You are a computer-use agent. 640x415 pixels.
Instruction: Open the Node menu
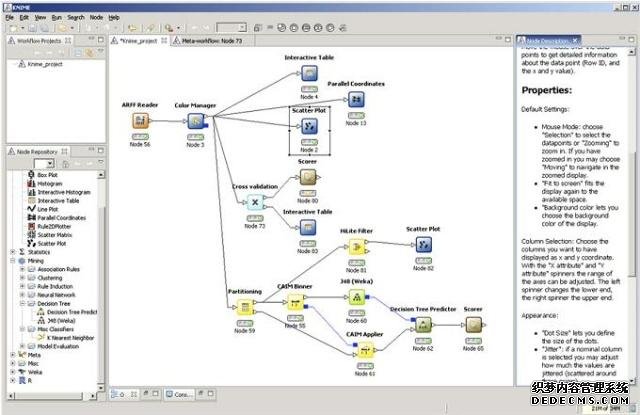point(95,17)
